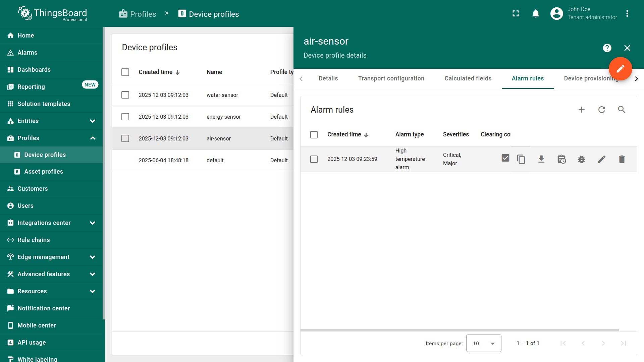644x362 pixels.
Task: Select the water-sensor profile checkbox
Action: (125, 95)
